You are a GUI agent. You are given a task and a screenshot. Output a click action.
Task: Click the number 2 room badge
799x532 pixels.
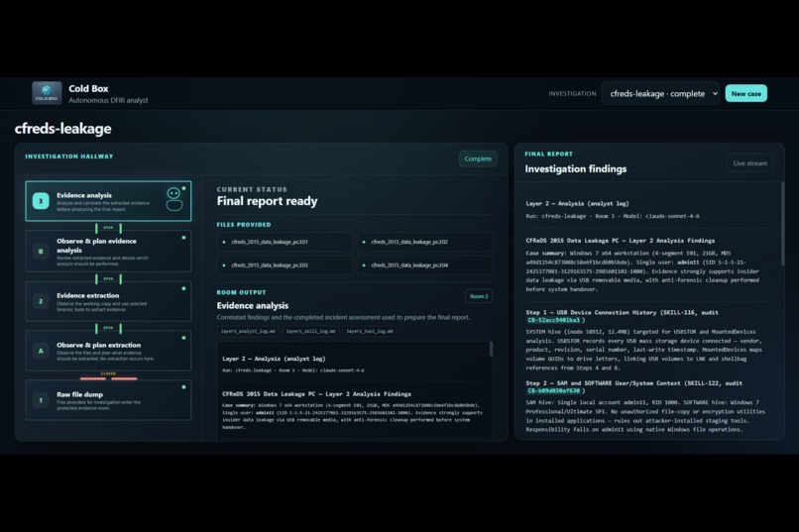[41, 301]
